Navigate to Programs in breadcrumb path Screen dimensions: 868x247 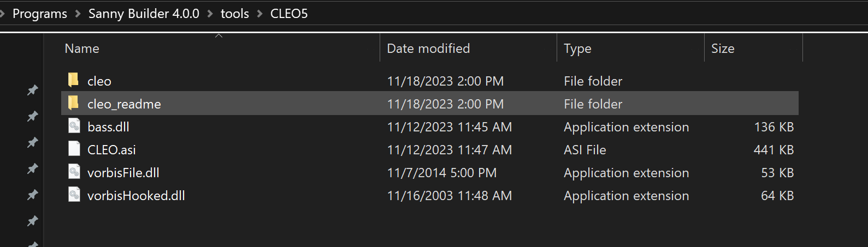pyautogui.click(x=40, y=14)
